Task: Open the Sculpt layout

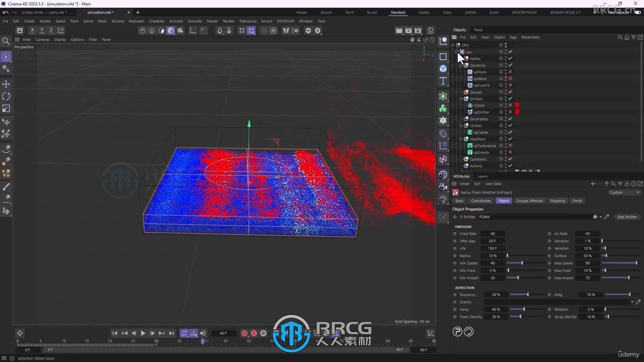Action: pyautogui.click(x=371, y=12)
